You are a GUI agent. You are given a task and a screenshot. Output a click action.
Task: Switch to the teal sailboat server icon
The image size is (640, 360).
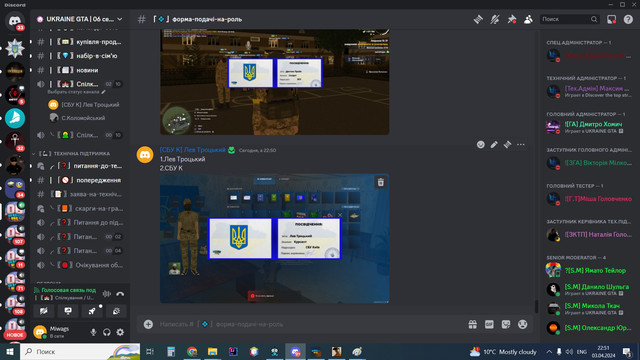coord(15,118)
